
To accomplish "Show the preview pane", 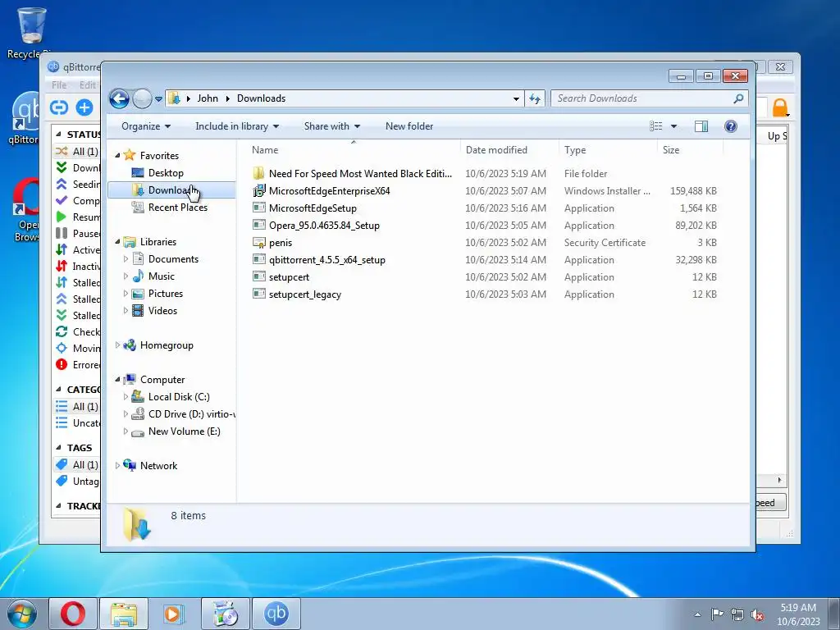I will (x=701, y=126).
